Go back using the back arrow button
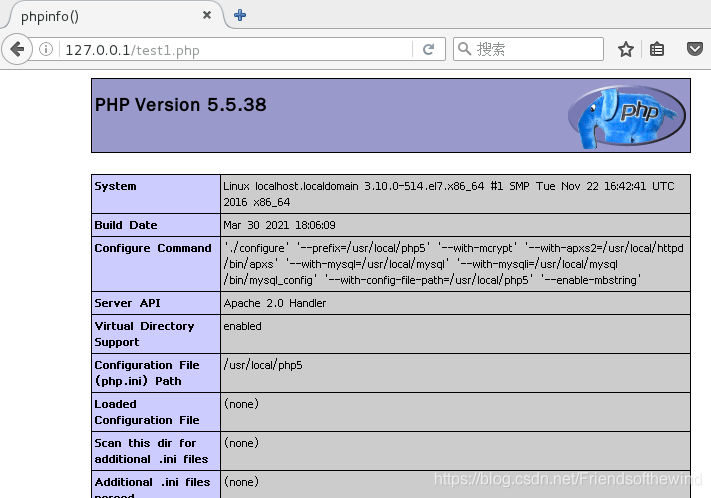The height and width of the screenshot is (498, 711). (17, 49)
